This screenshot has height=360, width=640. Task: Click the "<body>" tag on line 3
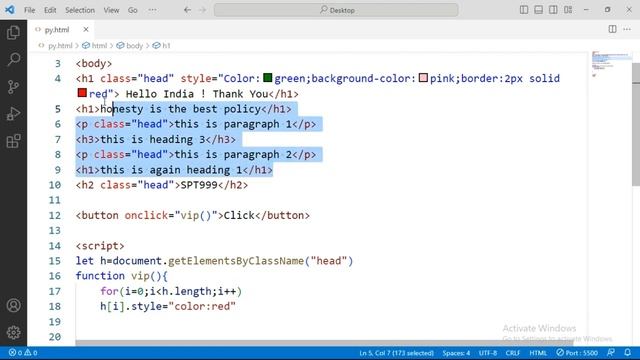tap(94, 64)
